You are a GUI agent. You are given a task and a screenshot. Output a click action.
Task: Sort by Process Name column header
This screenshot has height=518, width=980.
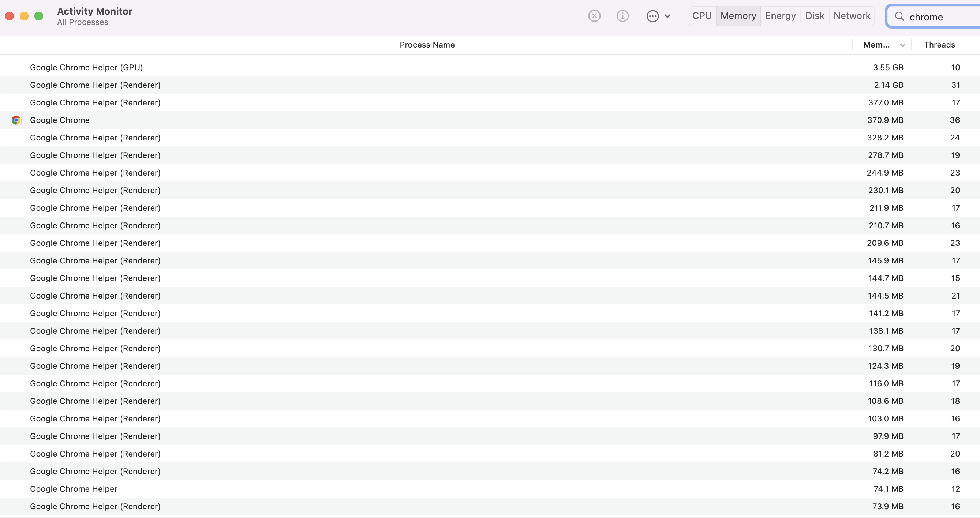tap(427, 45)
